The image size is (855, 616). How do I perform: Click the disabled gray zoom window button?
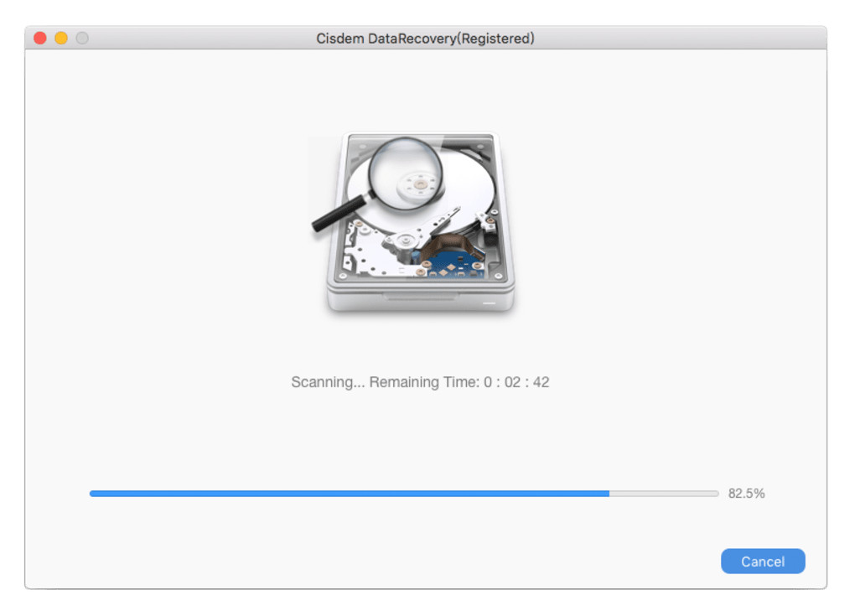click(82, 39)
